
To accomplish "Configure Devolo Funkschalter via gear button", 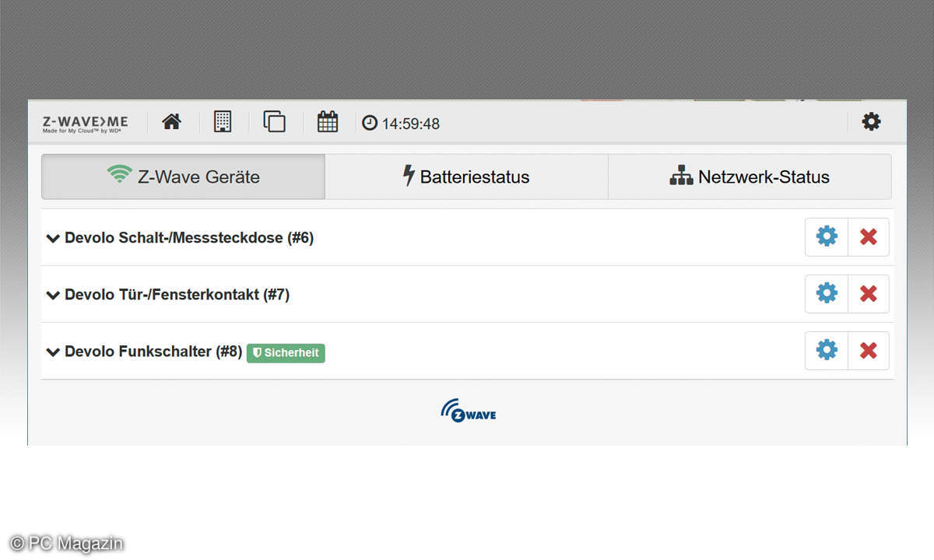I will (827, 350).
